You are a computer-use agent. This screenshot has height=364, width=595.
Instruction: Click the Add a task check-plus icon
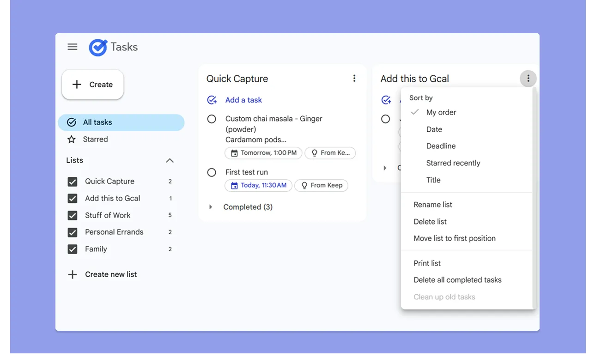212,99
